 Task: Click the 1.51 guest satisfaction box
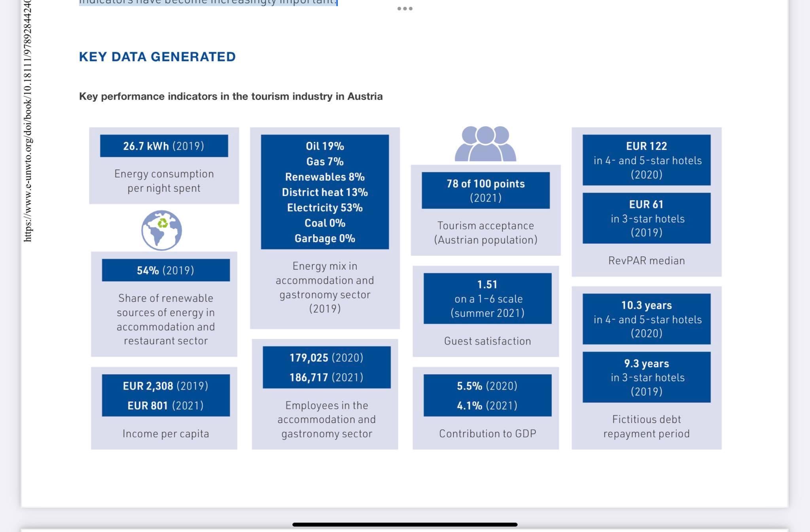click(487, 298)
